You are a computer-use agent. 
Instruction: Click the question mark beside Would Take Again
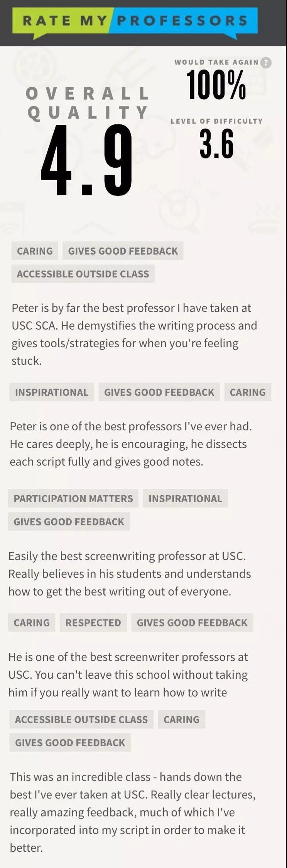266,63
